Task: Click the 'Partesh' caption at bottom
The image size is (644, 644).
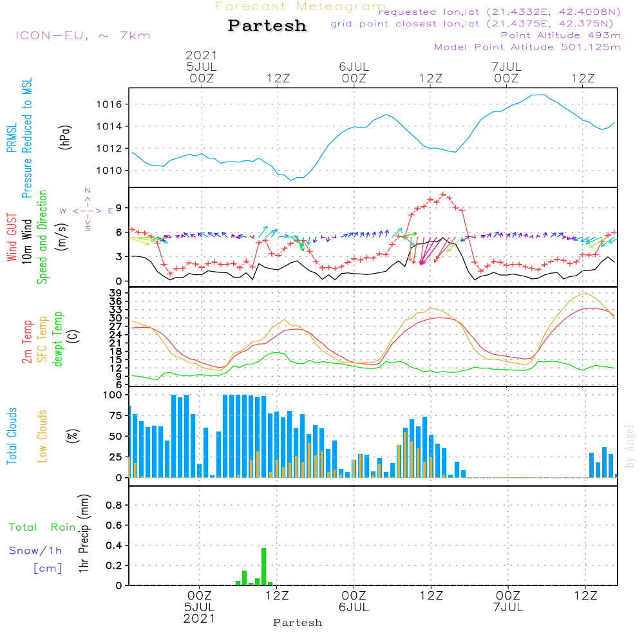Action: (x=298, y=623)
